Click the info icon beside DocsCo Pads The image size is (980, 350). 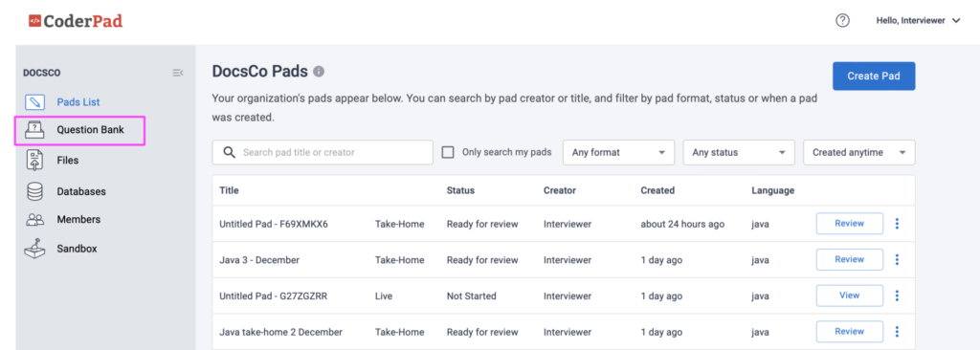319,72
